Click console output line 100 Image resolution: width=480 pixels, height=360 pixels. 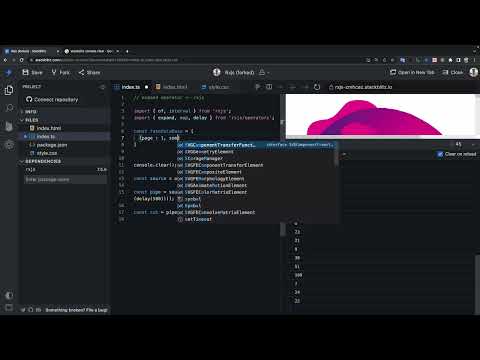pos(298,275)
